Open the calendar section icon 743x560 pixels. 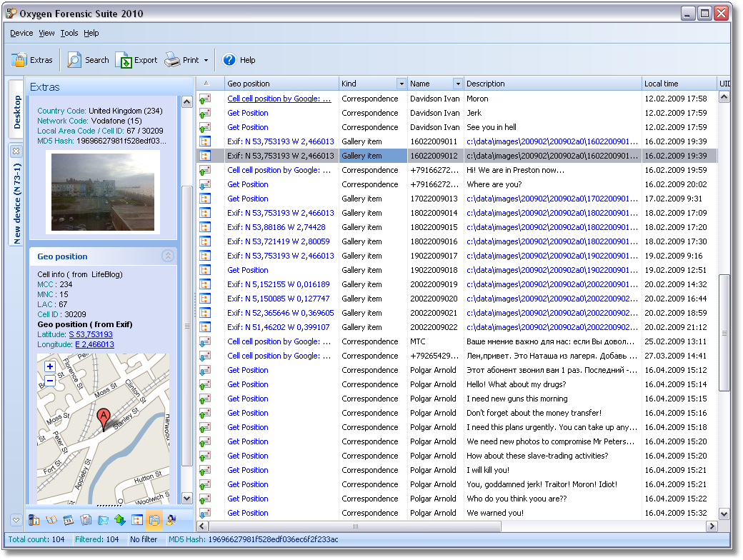[68, 520]
